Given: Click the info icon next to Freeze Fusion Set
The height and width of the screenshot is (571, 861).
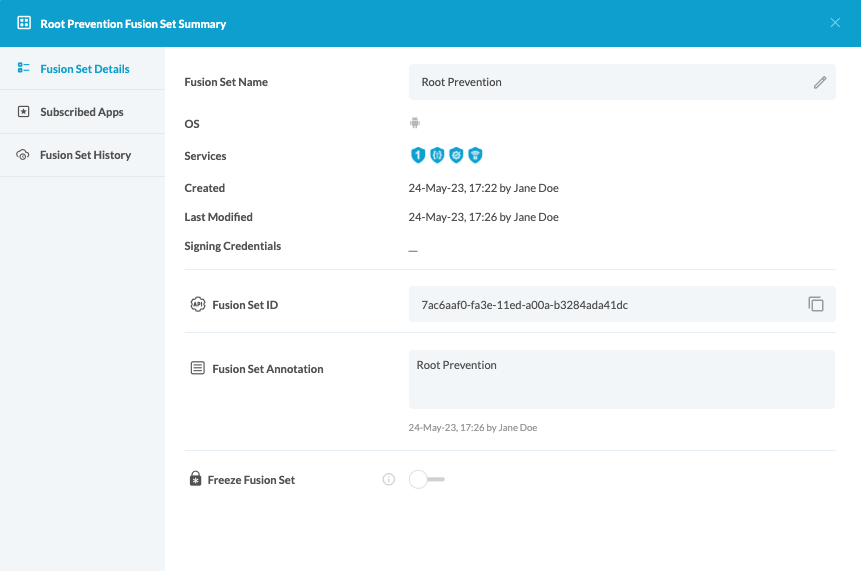Looking at the screenshot, I should tap(389, 480).
